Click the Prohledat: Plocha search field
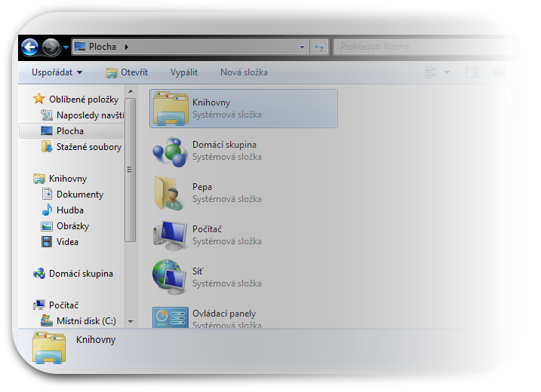 pos(424,47)
